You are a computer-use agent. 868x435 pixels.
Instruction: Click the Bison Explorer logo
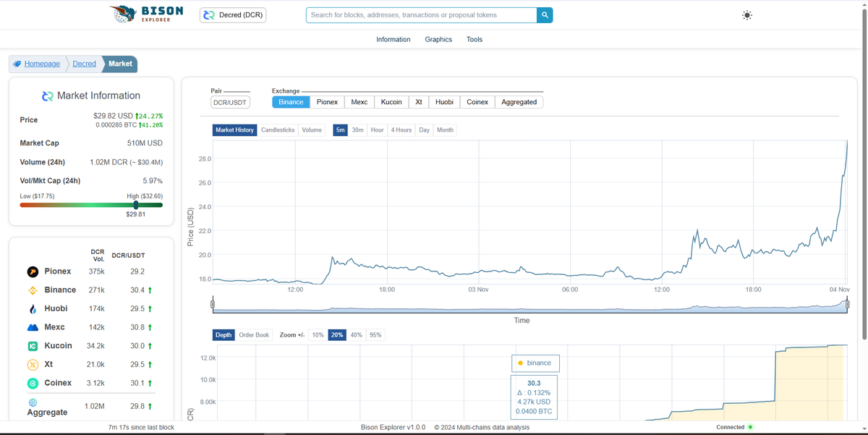[146, 14]
